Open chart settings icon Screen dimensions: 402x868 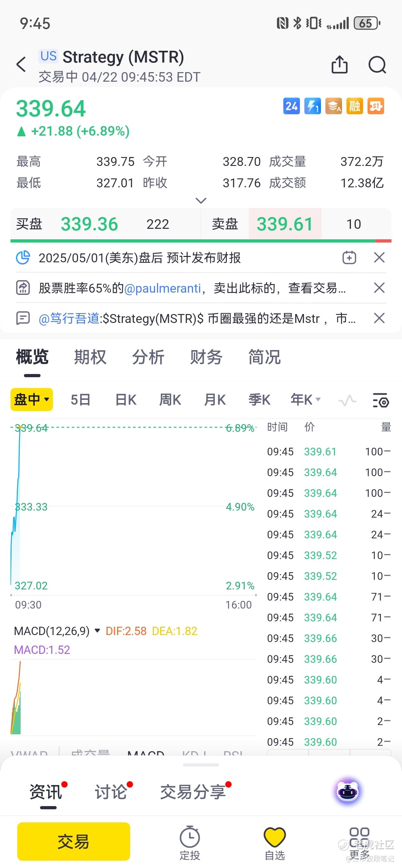coord(381,400)
